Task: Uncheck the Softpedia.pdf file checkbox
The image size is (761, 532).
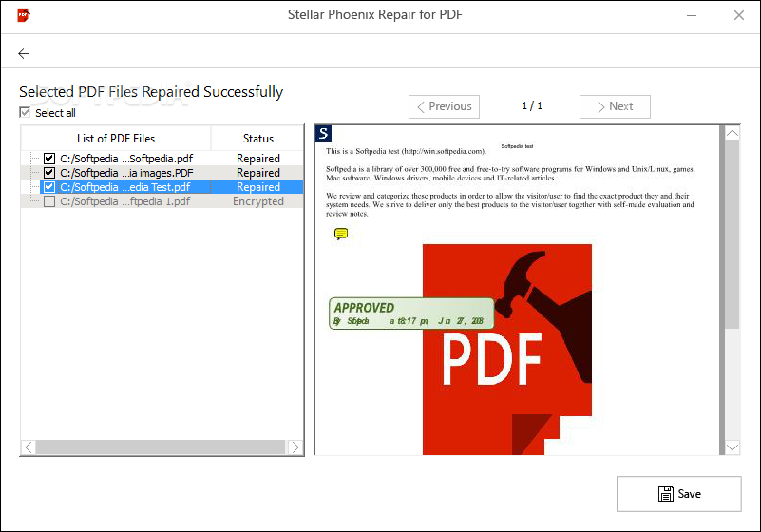Action: [x=49, y=159]
